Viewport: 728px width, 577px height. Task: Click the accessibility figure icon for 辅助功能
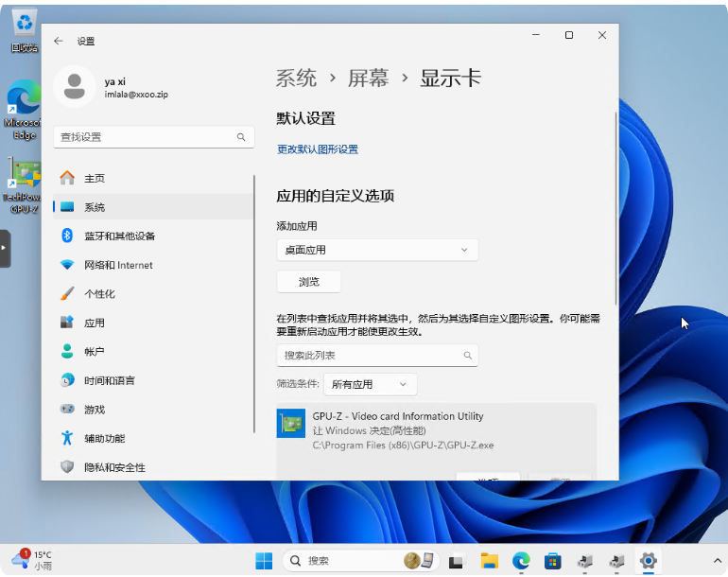tap(67, 438)
